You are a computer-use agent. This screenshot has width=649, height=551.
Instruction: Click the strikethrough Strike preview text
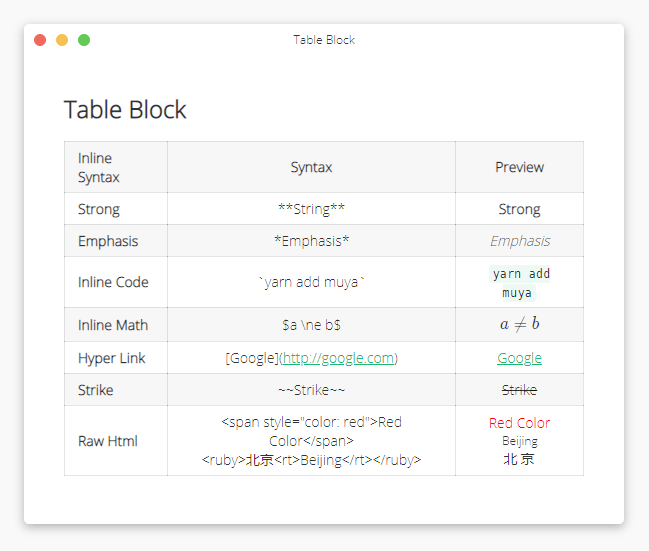click(519, 390)
